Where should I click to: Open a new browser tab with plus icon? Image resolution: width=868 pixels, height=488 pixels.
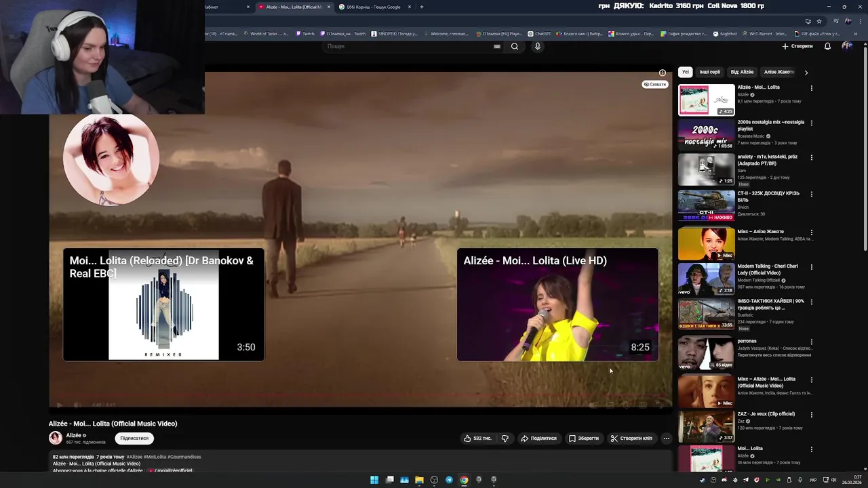coord(422,7)
